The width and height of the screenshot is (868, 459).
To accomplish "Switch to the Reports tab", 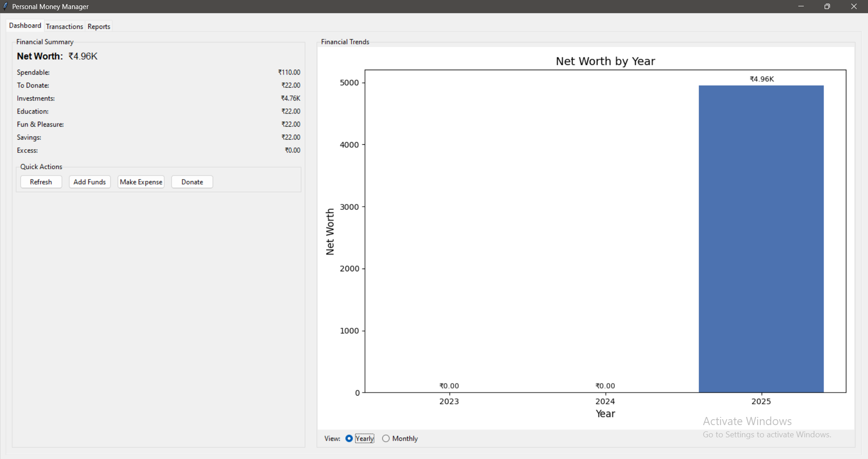I will coord(99,26).
